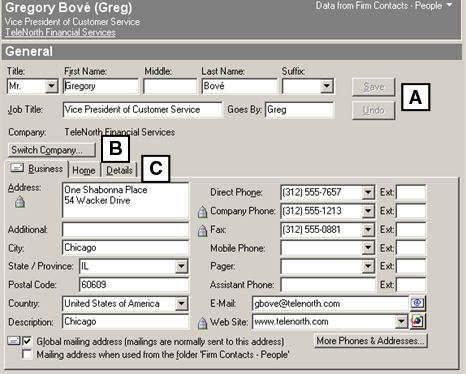Click the Assistant Phone Ext field
The height and width of the screenshot is (374, 466).
(411, 285)
